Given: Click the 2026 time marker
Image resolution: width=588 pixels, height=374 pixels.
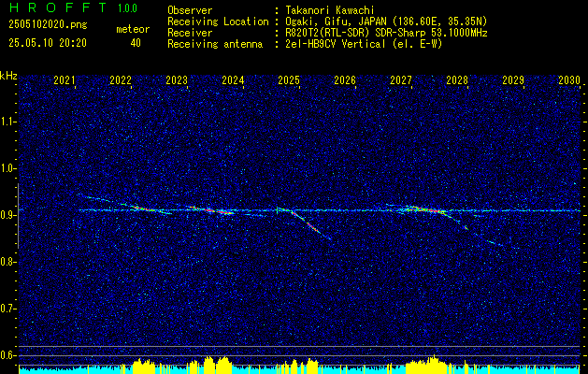Looking at the screenshot, I should click(345, 80).
